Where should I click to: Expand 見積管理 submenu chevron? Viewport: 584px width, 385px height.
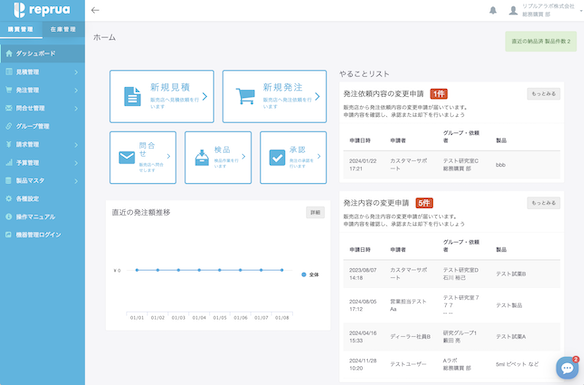pos(76,72)
